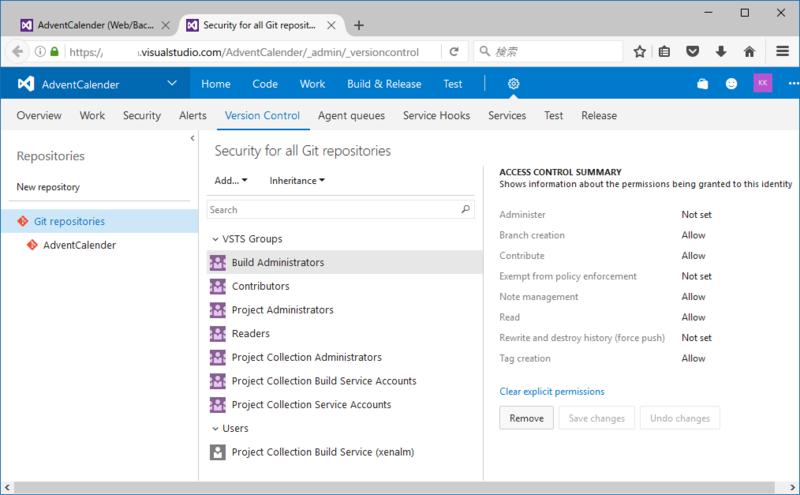Close the Security for all Git repositories tab
This screenshot has height=495, width=800.
[331, 25]
